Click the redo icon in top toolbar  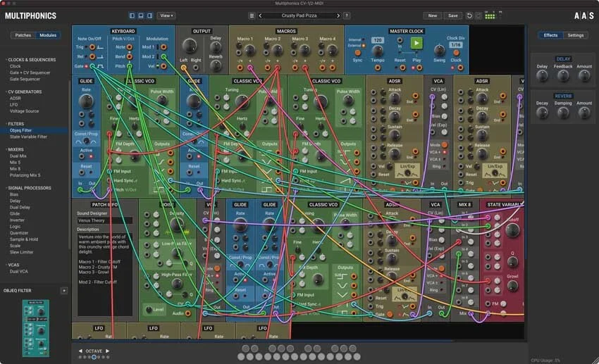point(478,15)
